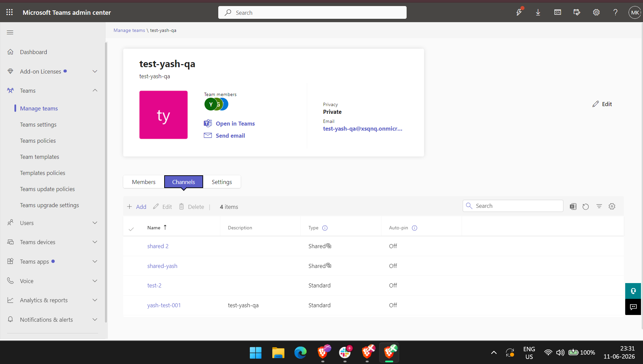Expand the Users navigation section

(95, 223)
